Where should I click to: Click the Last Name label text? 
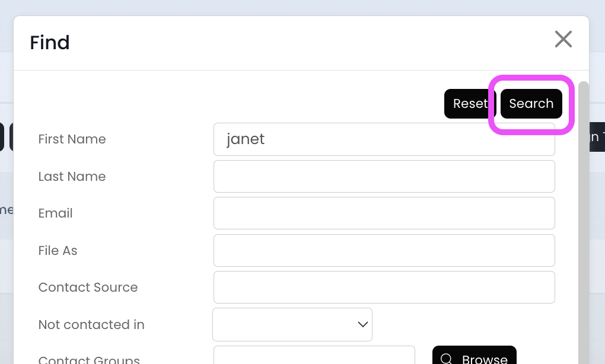(x=72, y=176)
